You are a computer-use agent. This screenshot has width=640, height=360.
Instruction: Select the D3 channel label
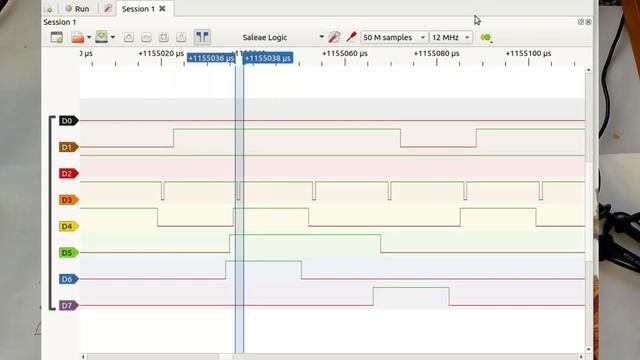click(x=69, y=200)
